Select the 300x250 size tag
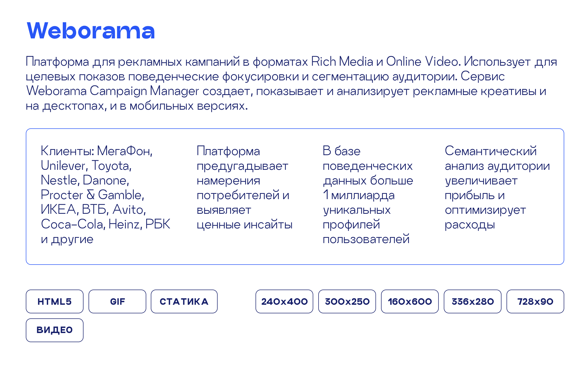 [347, 301]
